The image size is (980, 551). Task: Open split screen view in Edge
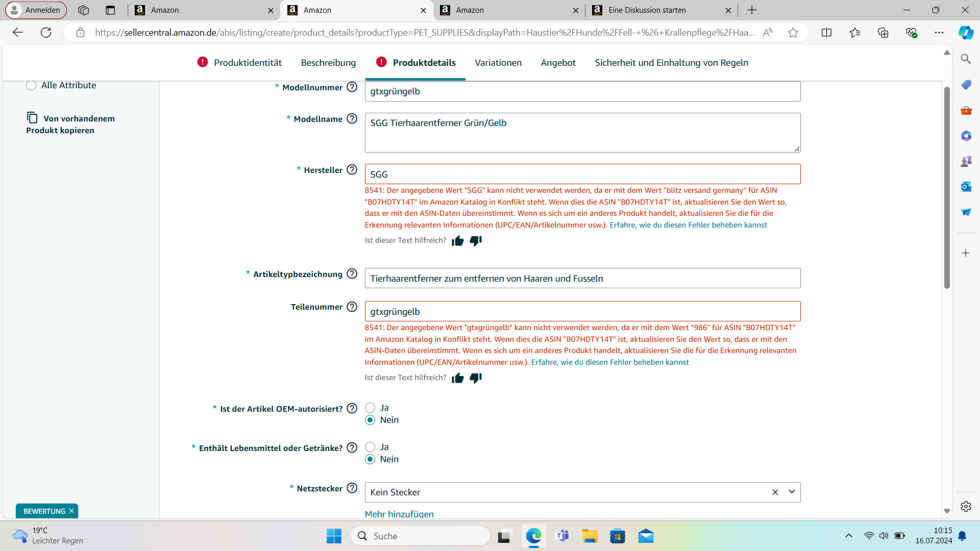pos(826,33)
